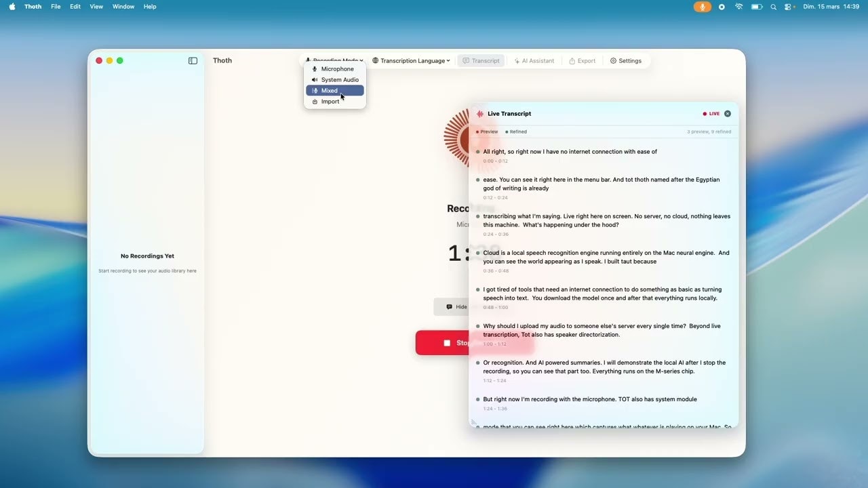Collapse the Recording Mode dropdown
The image size is (868, 488).
click(x=334, y=60)
